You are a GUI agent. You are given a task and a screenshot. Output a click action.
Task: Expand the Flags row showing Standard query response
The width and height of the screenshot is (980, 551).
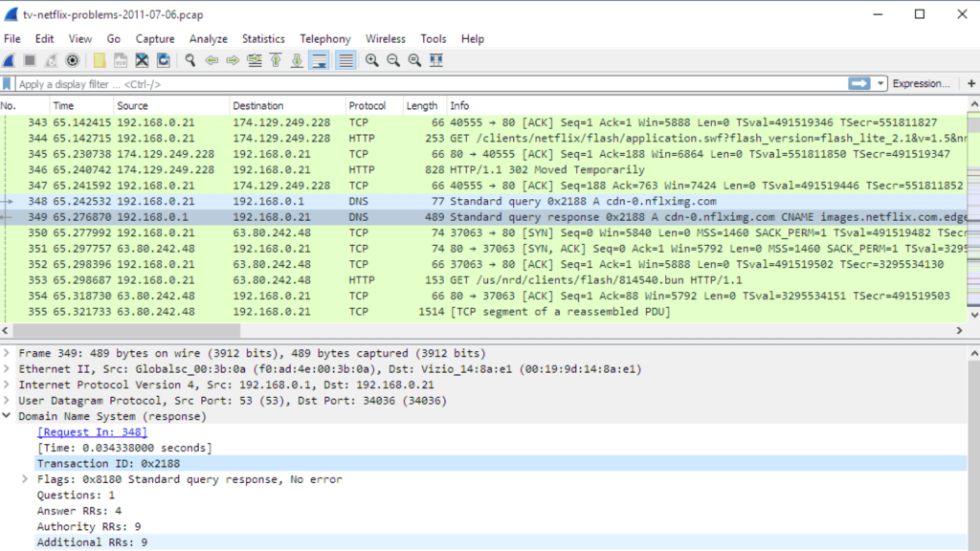coord(25,479)
